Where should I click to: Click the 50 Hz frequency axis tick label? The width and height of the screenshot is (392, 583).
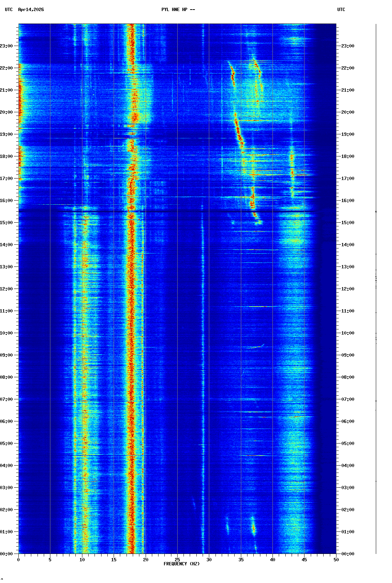click(x=336, y=560)
